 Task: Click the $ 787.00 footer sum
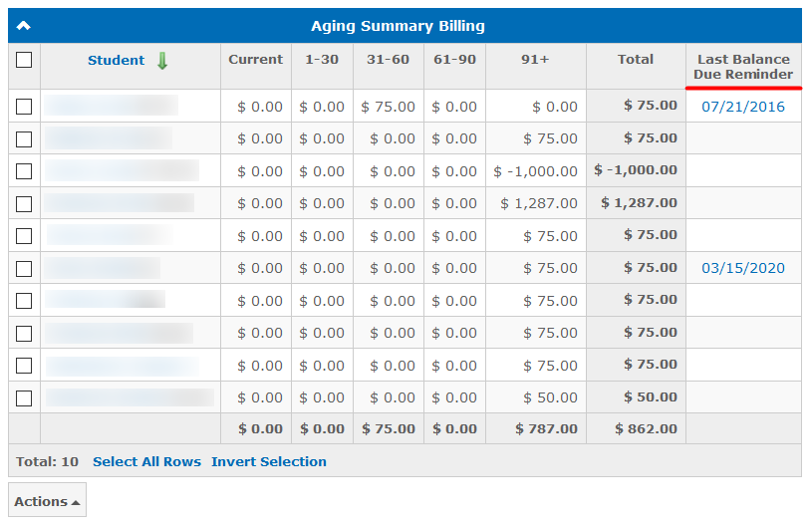[546, 428]
